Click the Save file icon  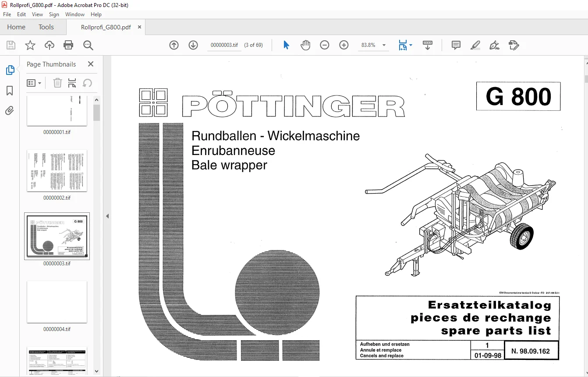coord(11,45)
